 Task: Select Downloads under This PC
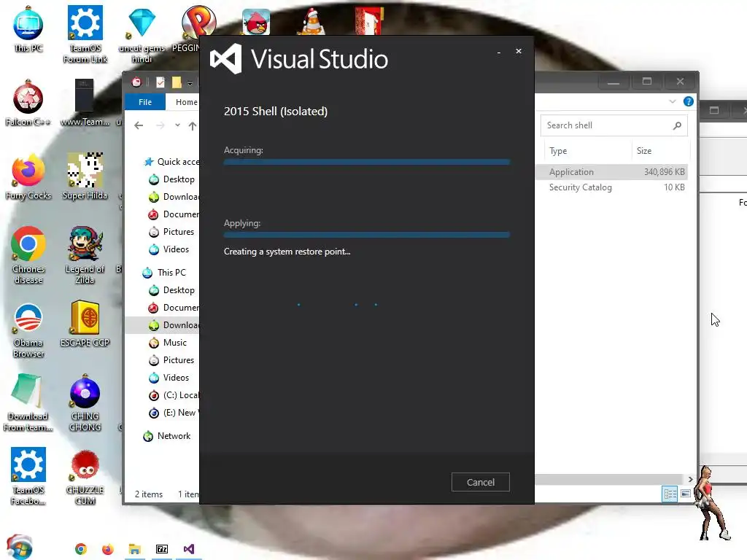163,324
